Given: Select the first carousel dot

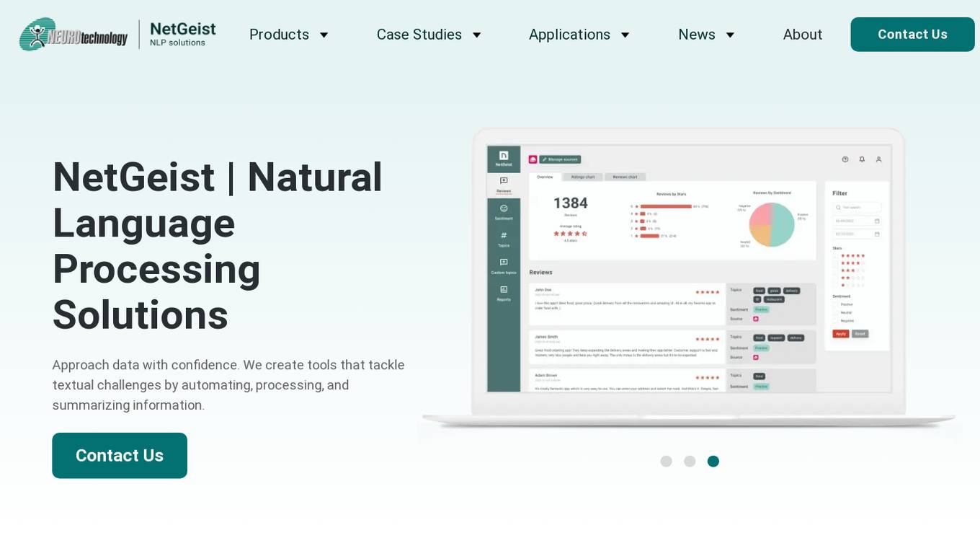Looking at the screenshot, I should click(666, 462).
